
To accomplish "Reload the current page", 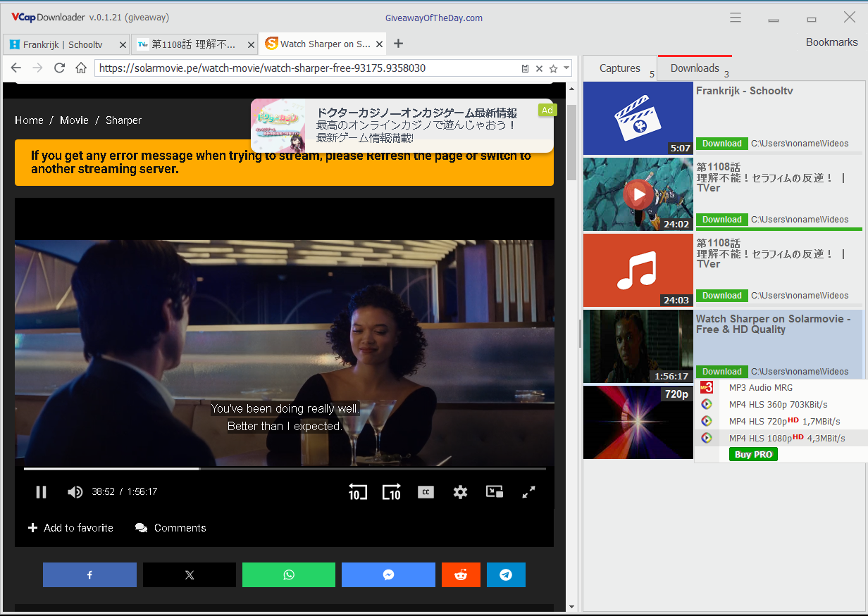I will (x=59, y=68).
